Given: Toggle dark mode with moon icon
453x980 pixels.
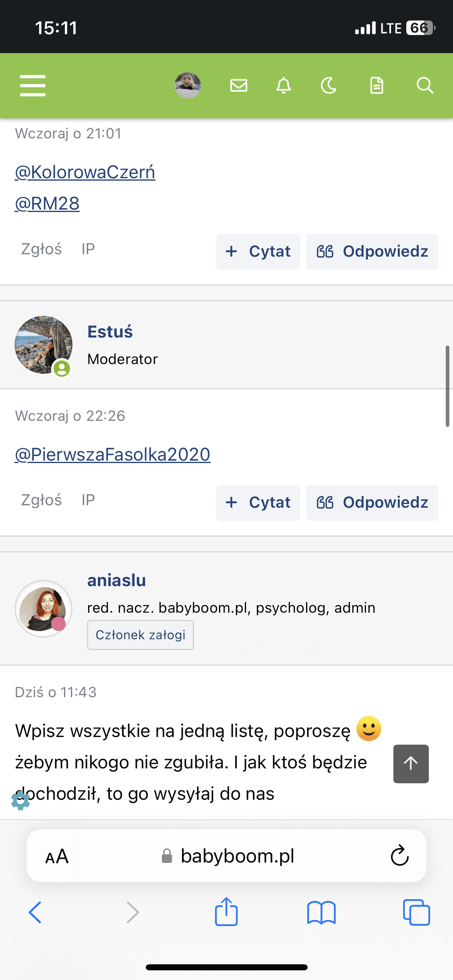Looking at the screenshot, I should point(329,85).
